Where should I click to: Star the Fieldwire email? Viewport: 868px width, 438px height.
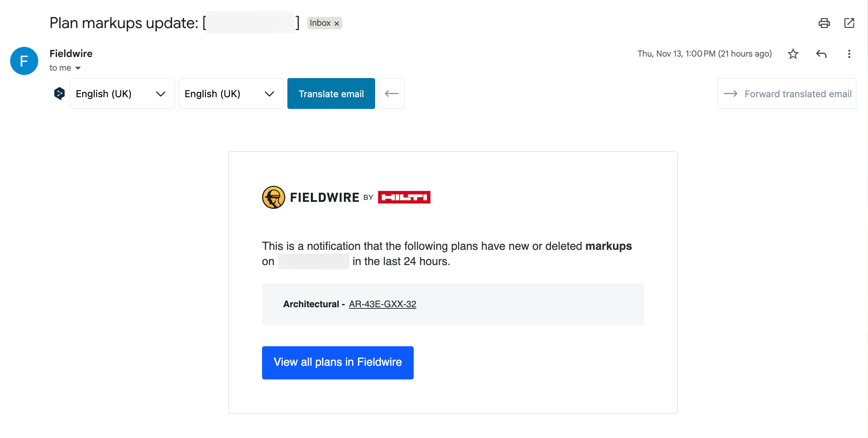[x=793, y=54]
